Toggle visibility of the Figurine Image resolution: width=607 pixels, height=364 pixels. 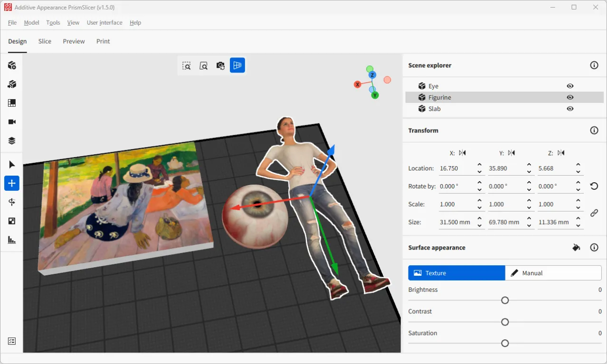coord(569,97)
